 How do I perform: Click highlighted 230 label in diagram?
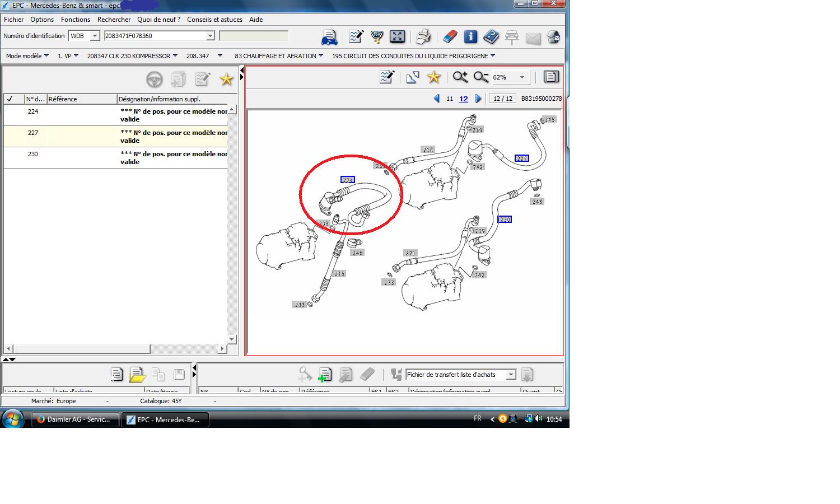[505, 220]
